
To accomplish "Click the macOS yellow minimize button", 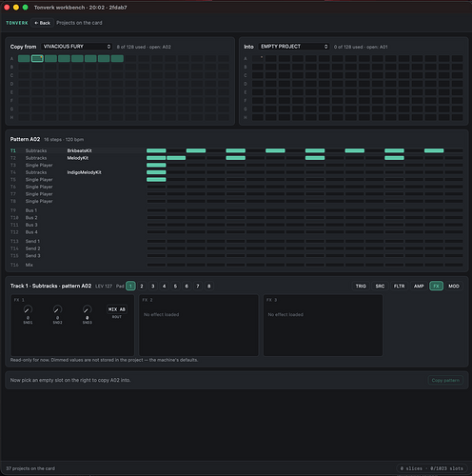I will pyautogui.click(x=16, y=8).
